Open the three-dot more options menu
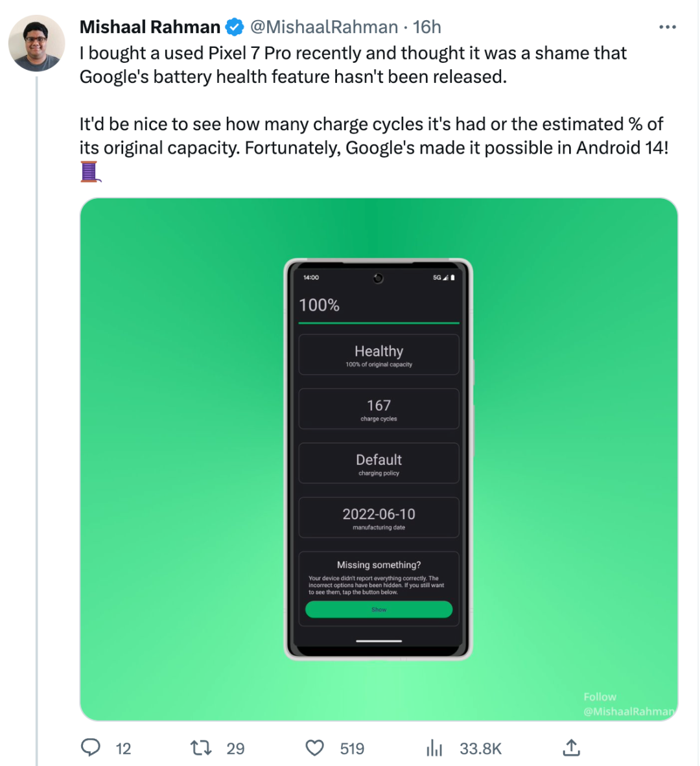The width and height of the screenshot is (700, 766). tap(667, 27)
